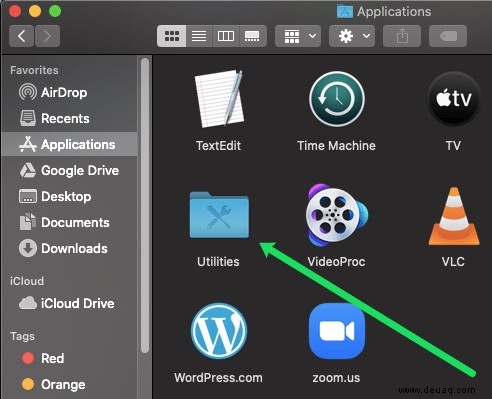Switch to column view mode

(x=226, y=36)
